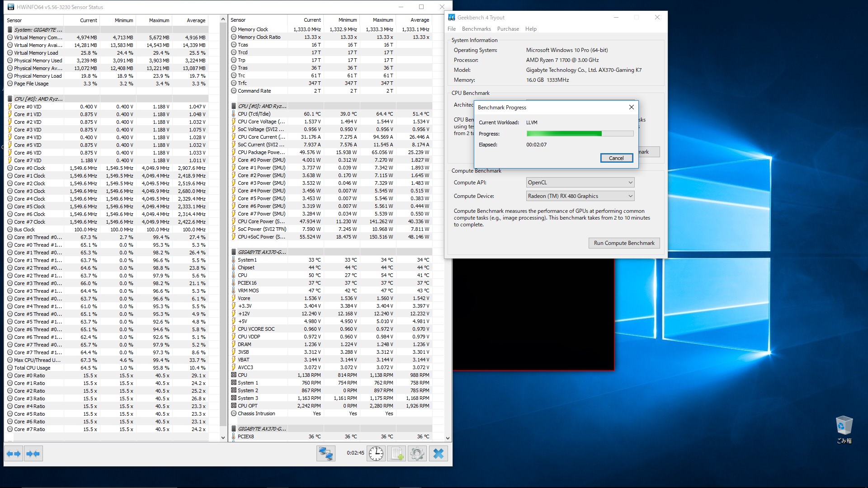This screenshot has height=488, width=868.
Task: Open the Compute API dropdown
Action: pos(580,183)
